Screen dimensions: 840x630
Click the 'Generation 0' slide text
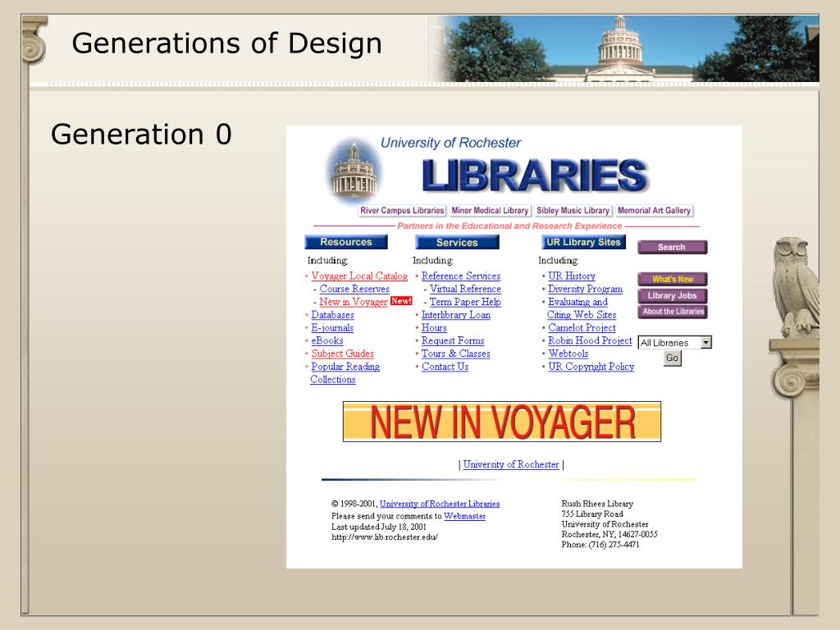[141, 134]
